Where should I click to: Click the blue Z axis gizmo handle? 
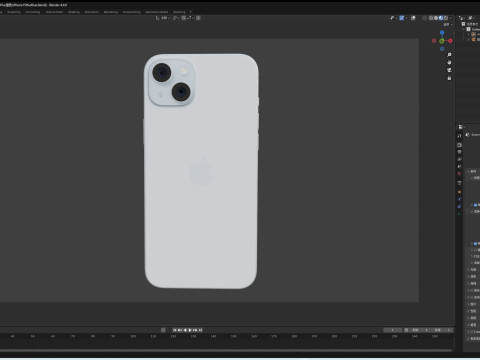tap(442, 33)
